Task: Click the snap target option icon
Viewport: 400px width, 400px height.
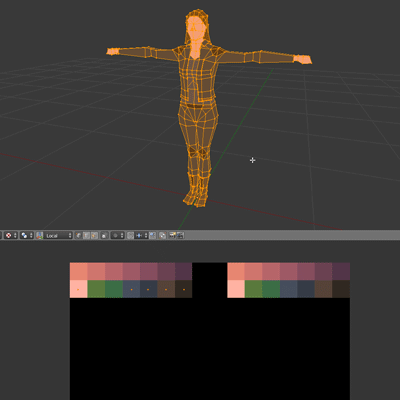Action: pos(153,235)
